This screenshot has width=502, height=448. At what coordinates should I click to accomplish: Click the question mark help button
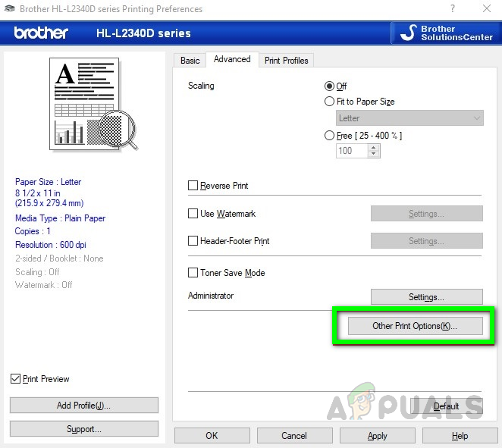pyautogui.click(x=453, y=8)
